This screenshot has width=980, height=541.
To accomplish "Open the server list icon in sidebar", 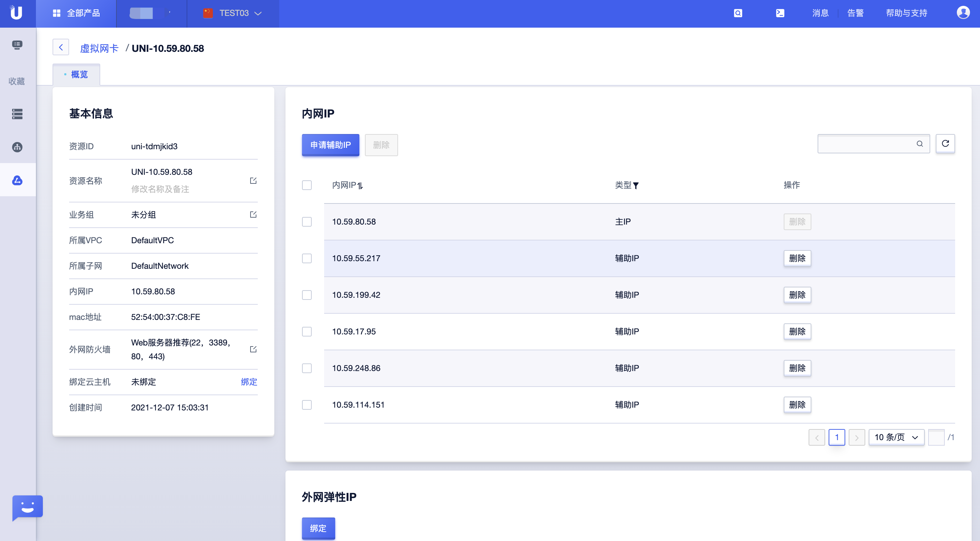I will [x=17, y=114].
